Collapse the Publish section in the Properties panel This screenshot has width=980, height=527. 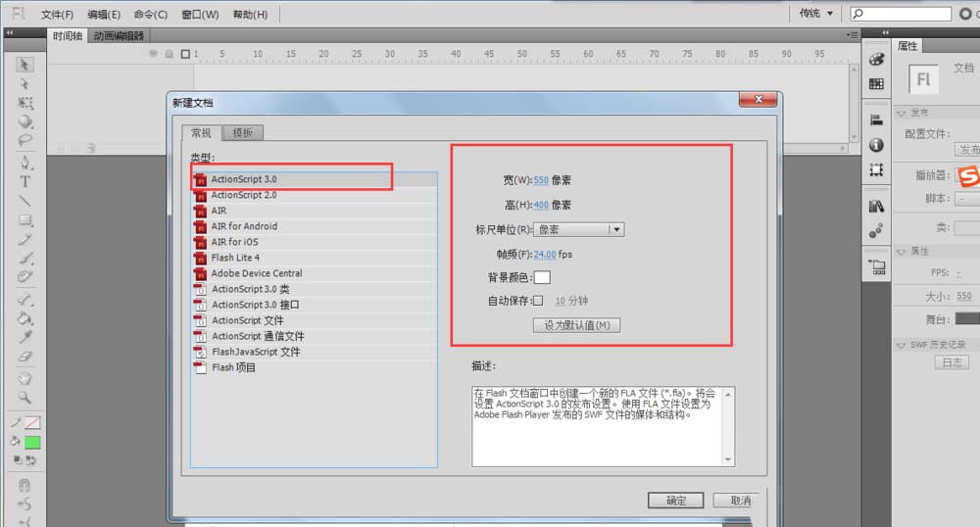tap(901, 114)
